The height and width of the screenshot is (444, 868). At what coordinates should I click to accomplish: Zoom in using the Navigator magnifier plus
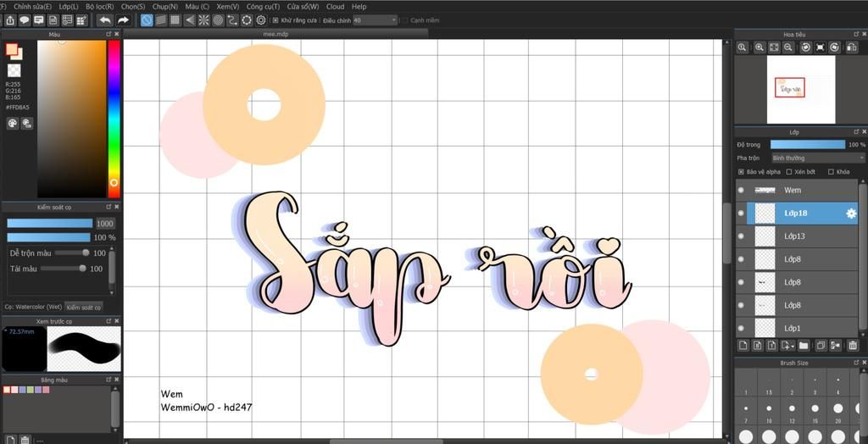759,47
